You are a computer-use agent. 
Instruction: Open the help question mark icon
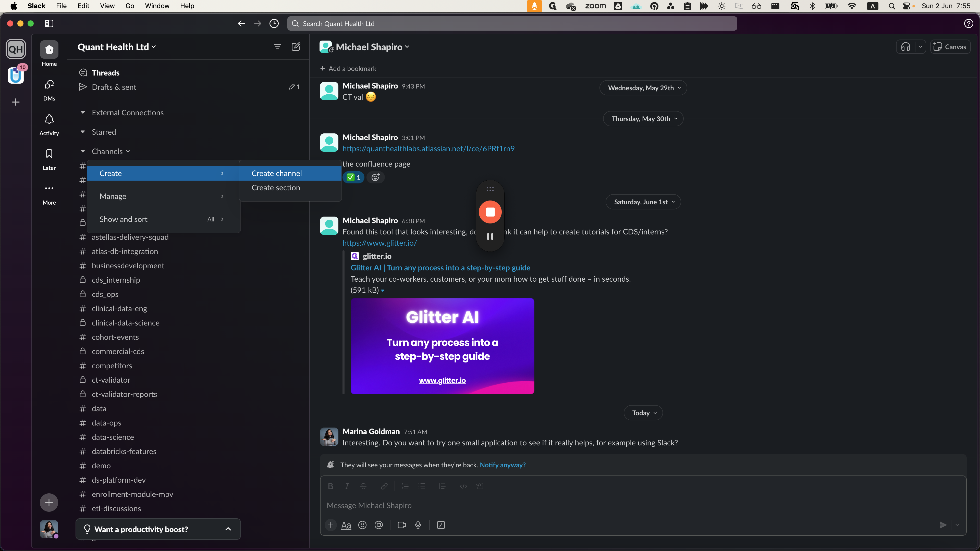coord(969,23)
